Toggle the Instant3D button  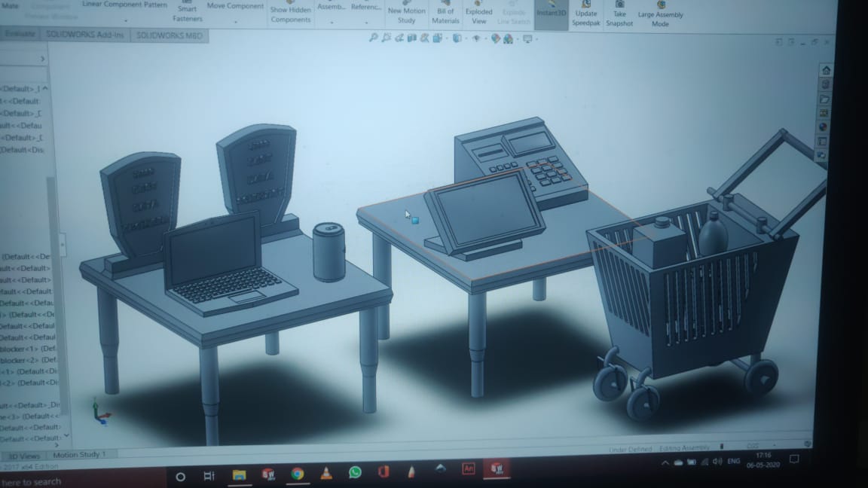(x=552, y=13)
